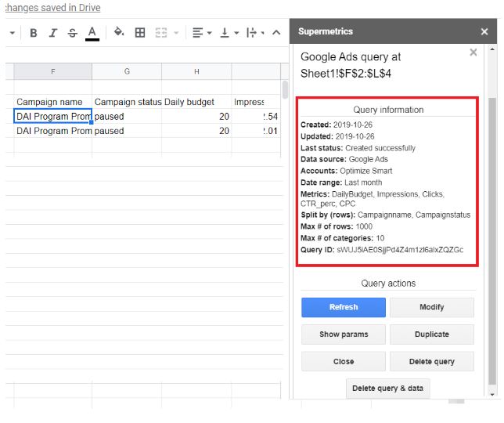Image resolution: width=504 pixels, height=423 pixels.
Task: Click the Refresh button
Action: (344, 307)
